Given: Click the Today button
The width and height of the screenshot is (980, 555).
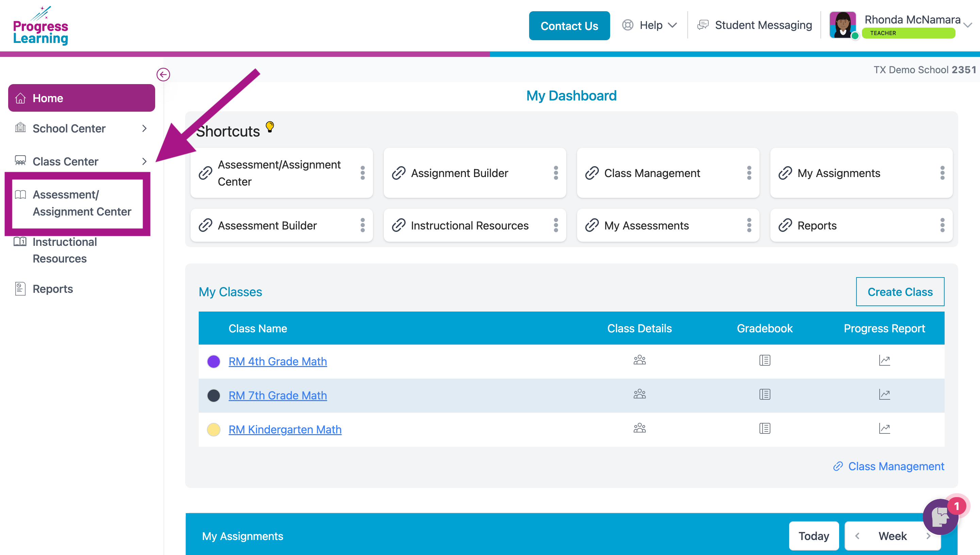Looking at the screenshot, I should click(814, 536).
